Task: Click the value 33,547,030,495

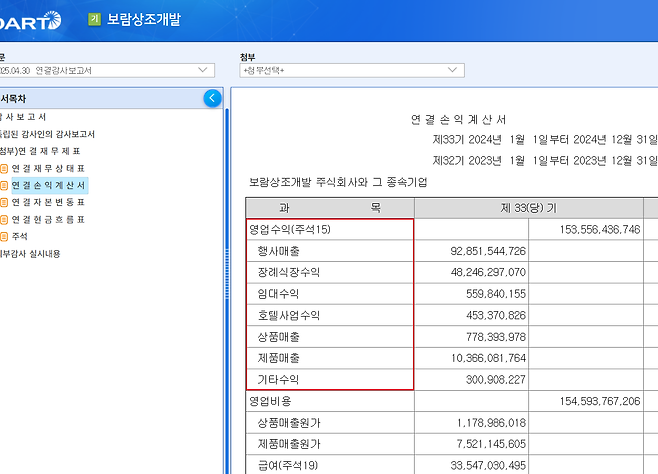Action: 488,466
